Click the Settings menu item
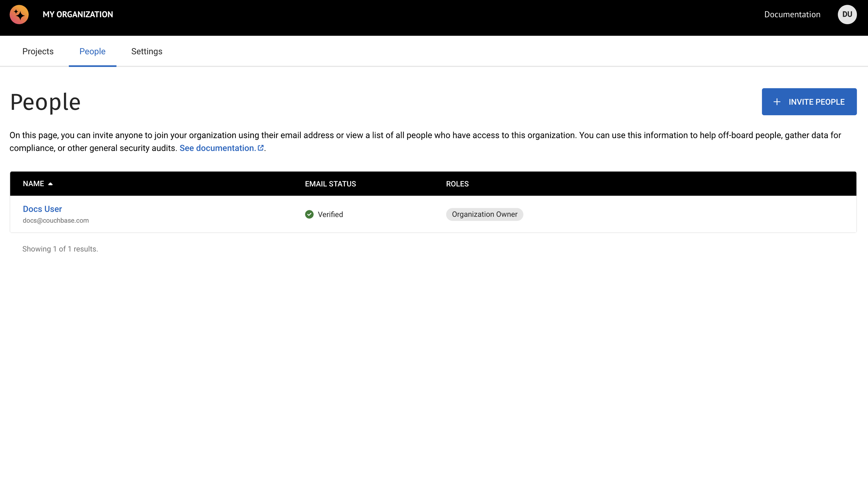Screen dimensions: 868x486 tap(147, 51)
